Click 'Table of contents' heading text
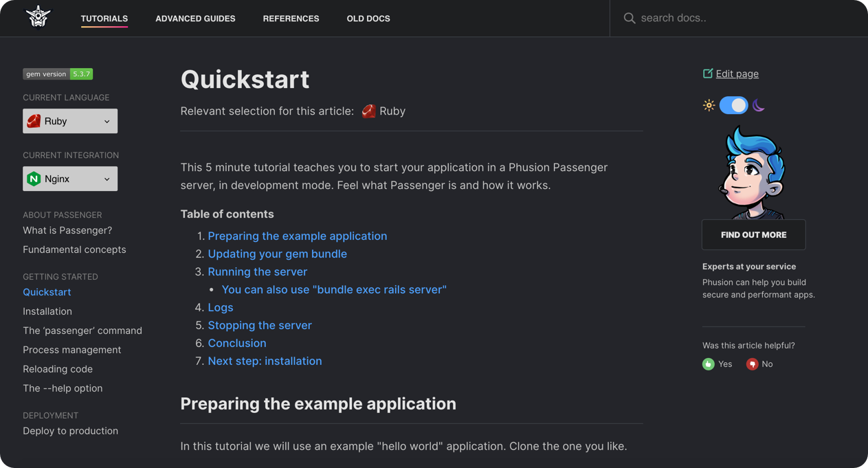This screenshot has width=868, height=468. tap(227, 214)
